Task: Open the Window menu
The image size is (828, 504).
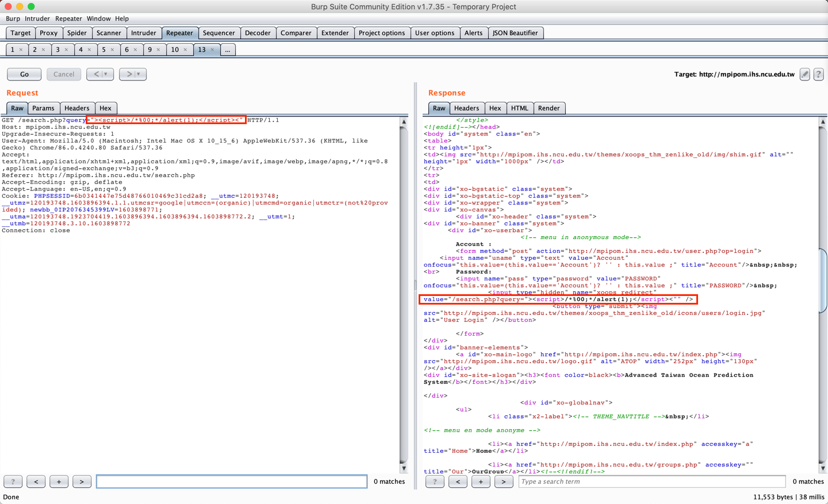Action: [98, 18]
